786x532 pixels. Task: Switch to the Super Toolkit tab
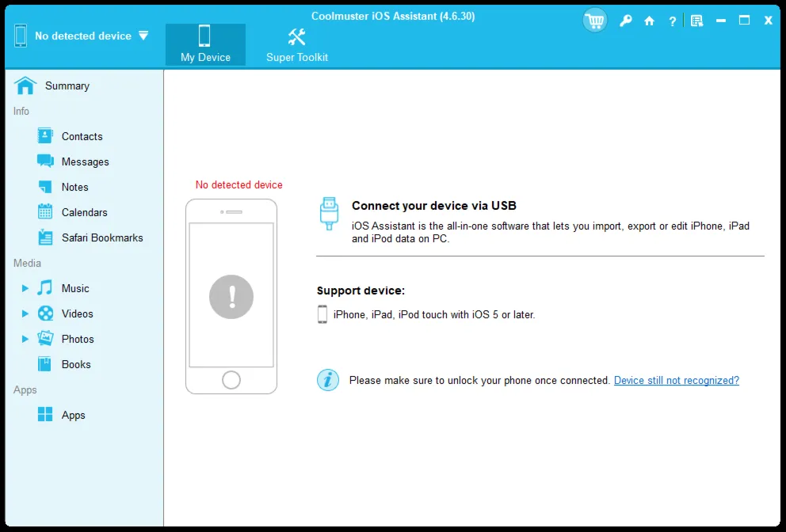[297, 44]
